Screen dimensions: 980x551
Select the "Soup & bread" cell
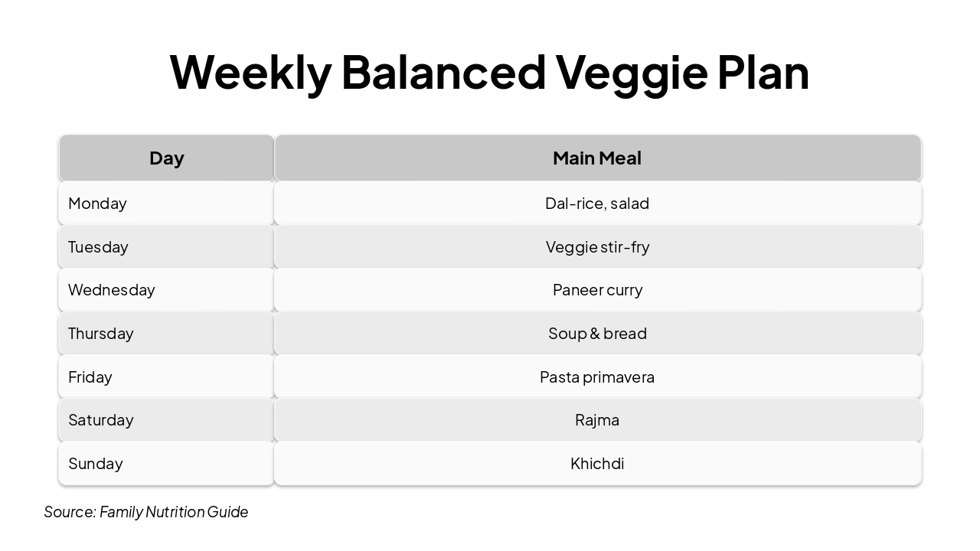pos(597,334)
